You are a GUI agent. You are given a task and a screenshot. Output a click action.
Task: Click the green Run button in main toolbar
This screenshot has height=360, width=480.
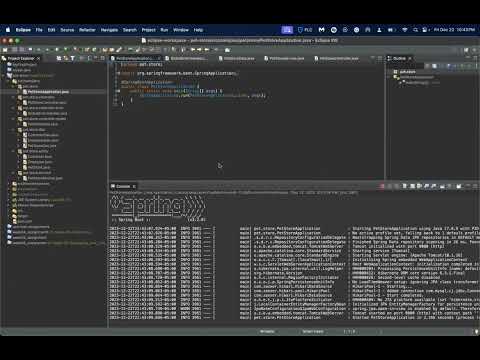66,50
